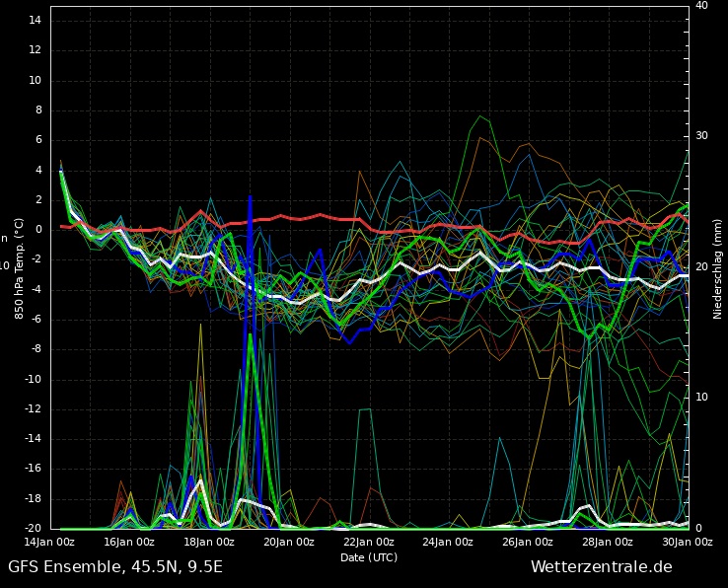The image size is (728, 588).
Task: Click the top of the tall blue spike
Action: [x=250, y=196]
